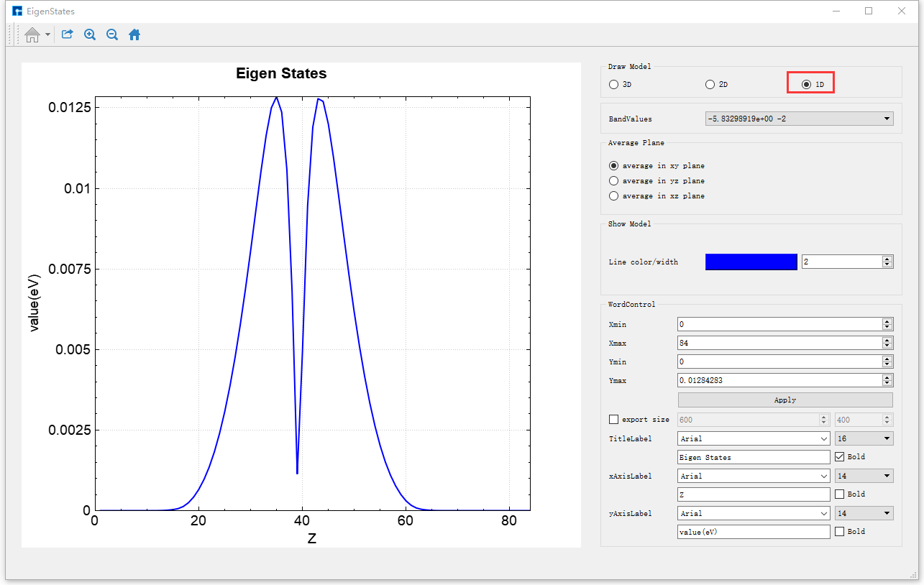Select the 3D draw model option
924x585 pixels.
[x=614, y=85]
